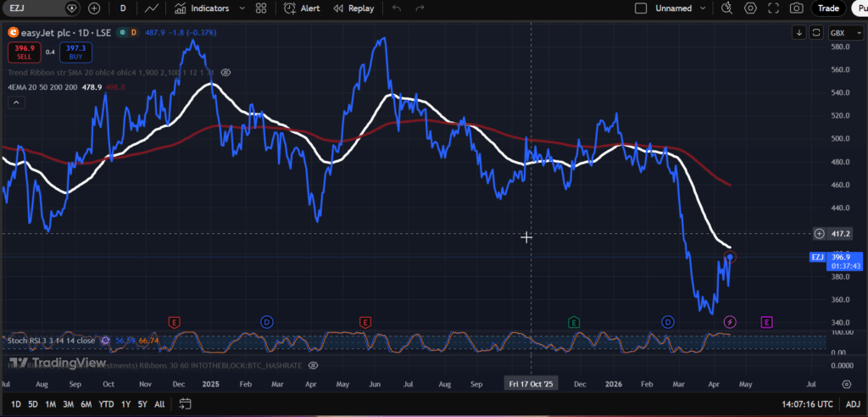Open the quick search icon
The height and width of the screenshot is (417, 868).
pyautogui.click(x=727, y=8)
